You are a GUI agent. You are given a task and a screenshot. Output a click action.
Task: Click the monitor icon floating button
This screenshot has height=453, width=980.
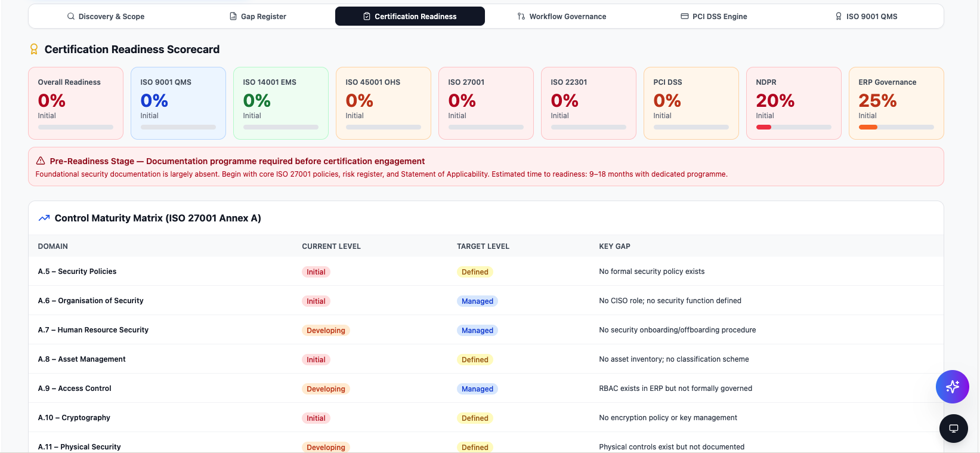pyautogui.click(x=953, y=429)
